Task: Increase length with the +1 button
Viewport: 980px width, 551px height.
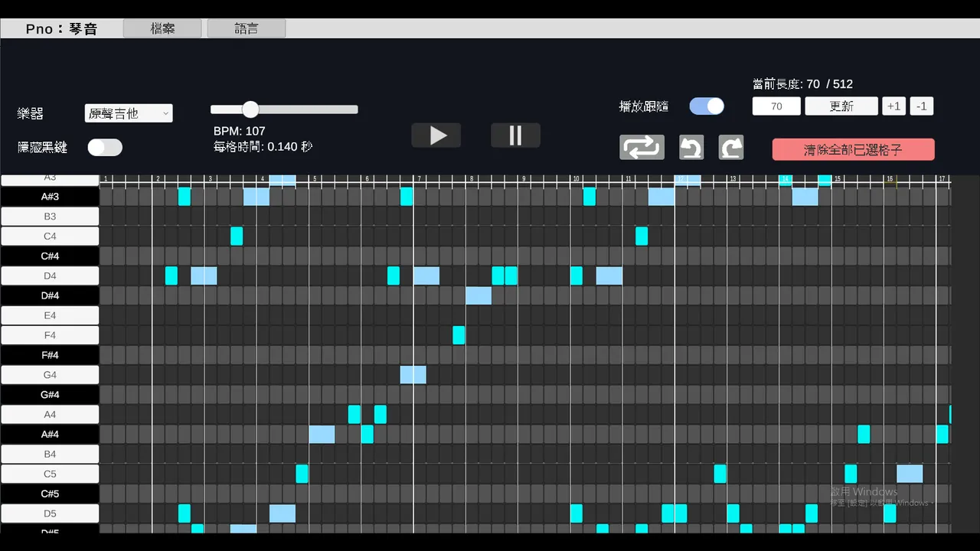Action: pyautogui.click(x=893, y=106)
